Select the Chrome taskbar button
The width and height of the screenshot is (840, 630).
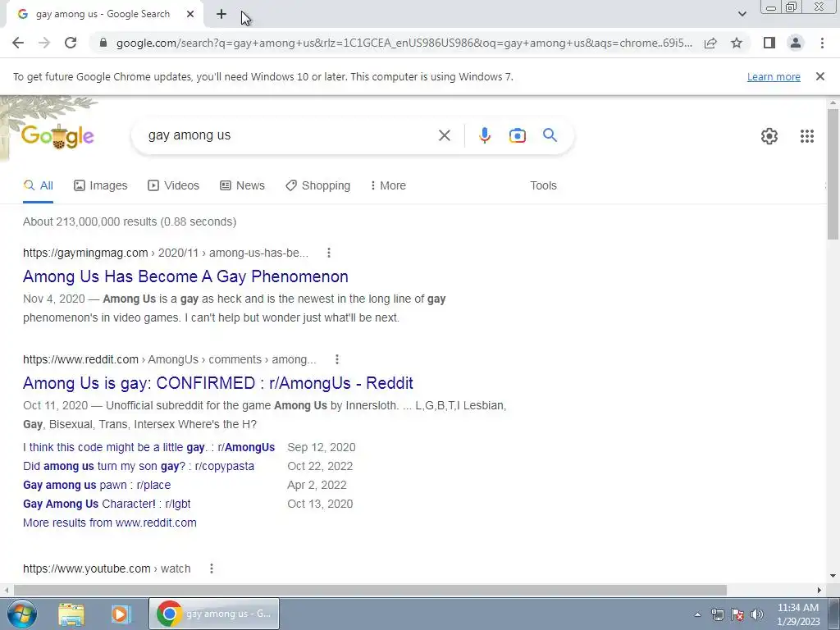tap(214, 614)
